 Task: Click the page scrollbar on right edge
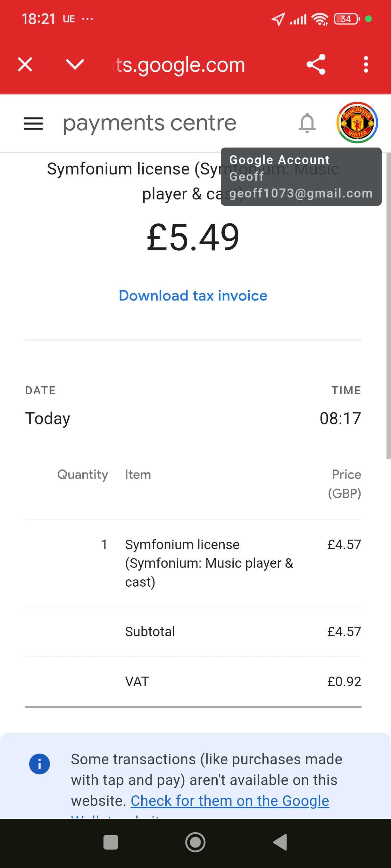click(388, 303)
